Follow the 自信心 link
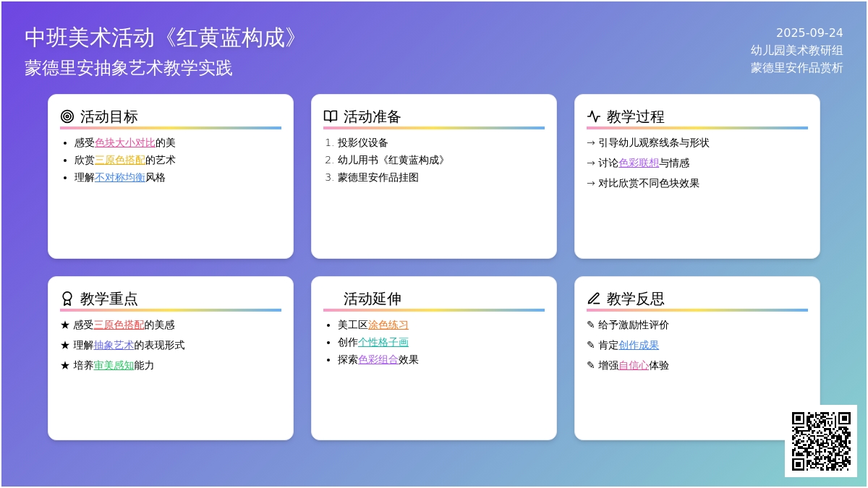This screenshot has height=488, width=868. click(x=634, y=366)
